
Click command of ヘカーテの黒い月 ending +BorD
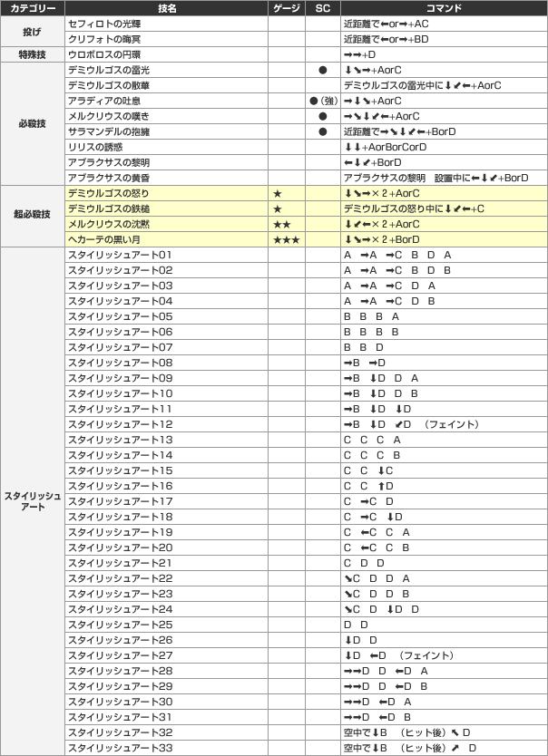[x=382, y=239]
